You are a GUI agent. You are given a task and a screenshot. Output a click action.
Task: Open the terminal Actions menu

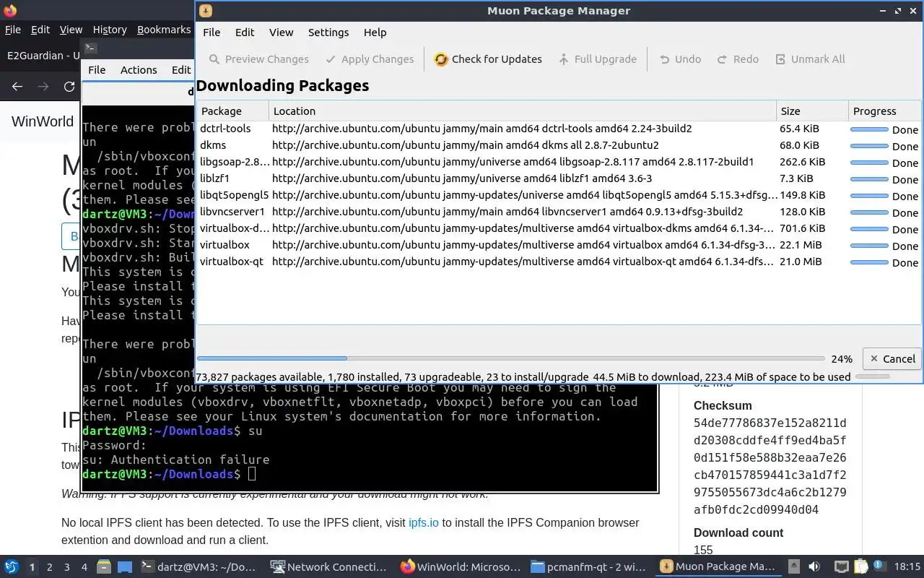pos(139,70)
